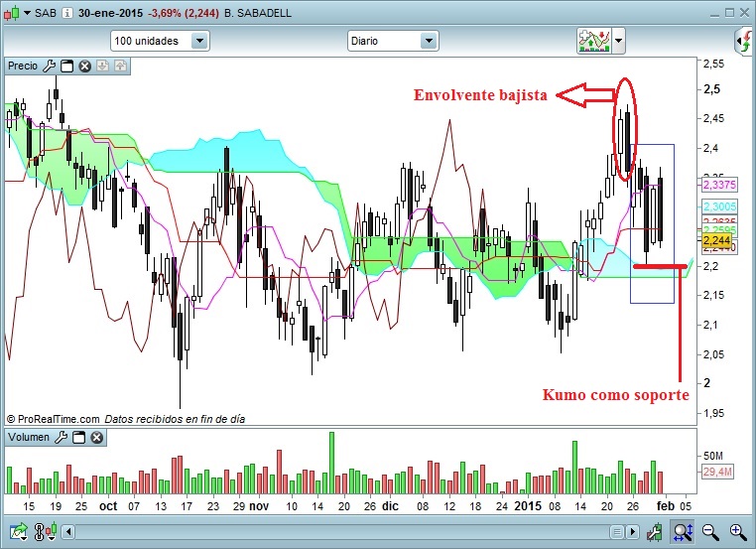Click the 2,5 price axis label
The width and height of the screenshot is (756, 549).
(x=712, y=89)
